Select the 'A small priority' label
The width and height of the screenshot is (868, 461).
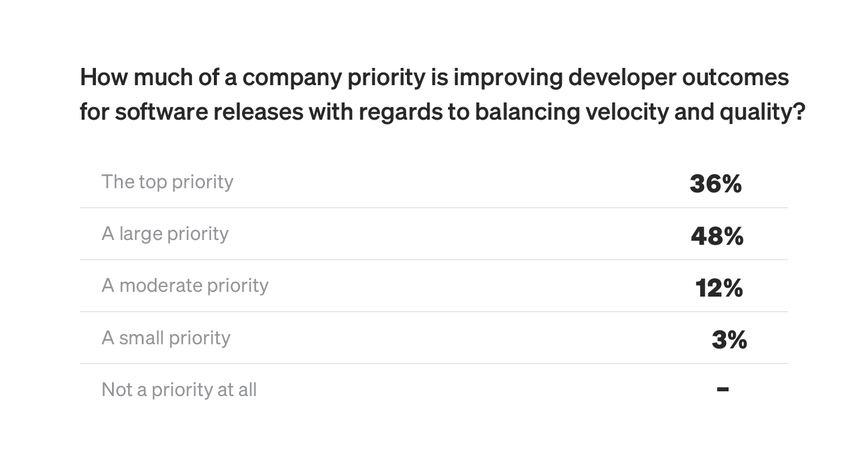pyautogui.click(x=166, y=338)
